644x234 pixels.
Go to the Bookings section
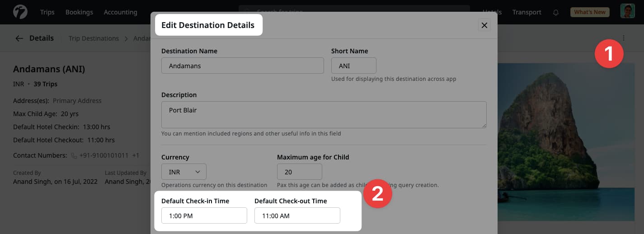tap(79, 12)
